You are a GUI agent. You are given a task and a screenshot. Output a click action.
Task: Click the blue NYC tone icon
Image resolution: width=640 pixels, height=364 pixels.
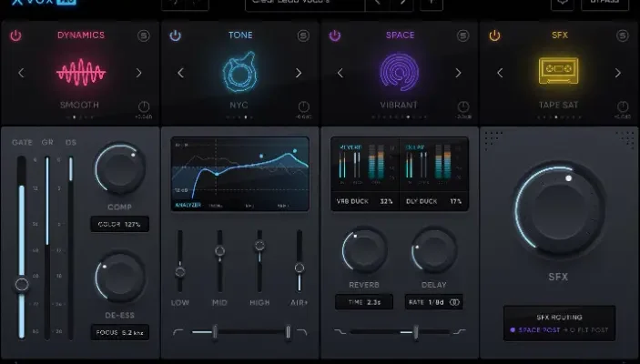[x=240, y=73]
